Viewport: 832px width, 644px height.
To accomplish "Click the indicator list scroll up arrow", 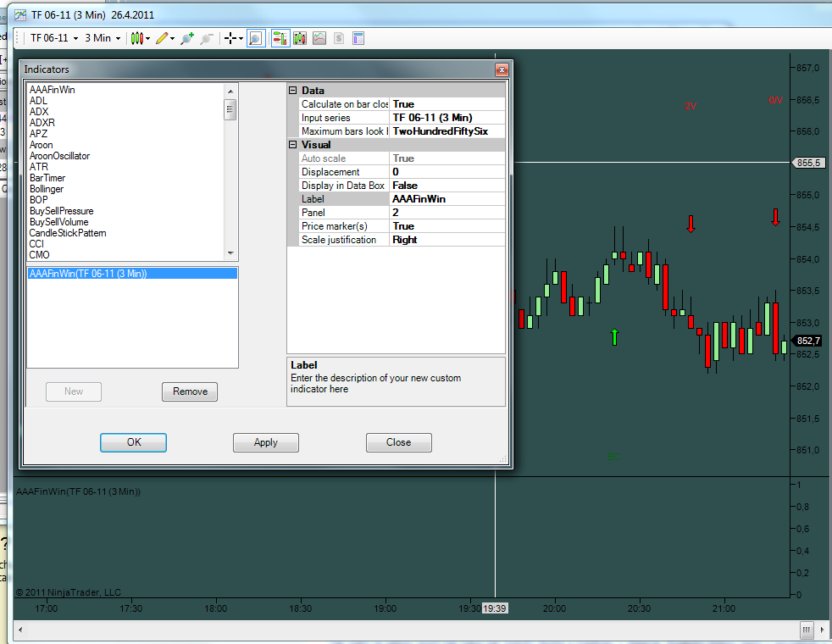I will tap(230, 92).
